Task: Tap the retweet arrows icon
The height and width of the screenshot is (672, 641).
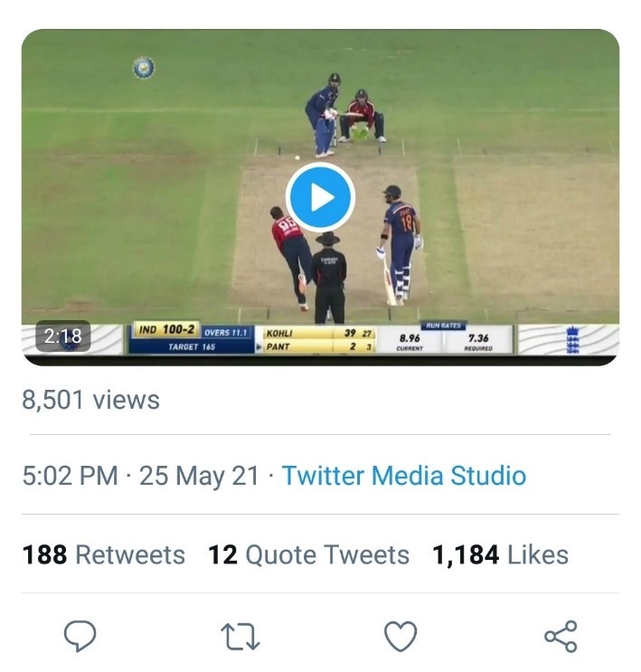Action: tap(240, 637)
